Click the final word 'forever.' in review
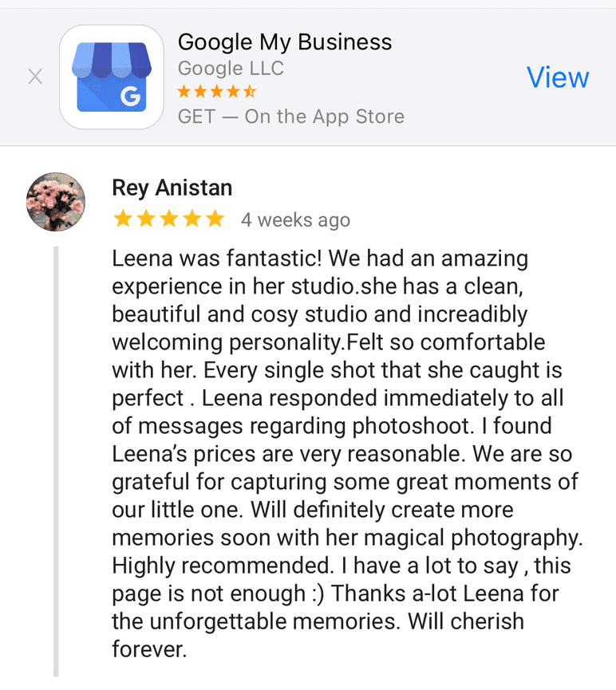Viewport: 616px width, 690px height. pyautogui.click(x=149, y=649)
